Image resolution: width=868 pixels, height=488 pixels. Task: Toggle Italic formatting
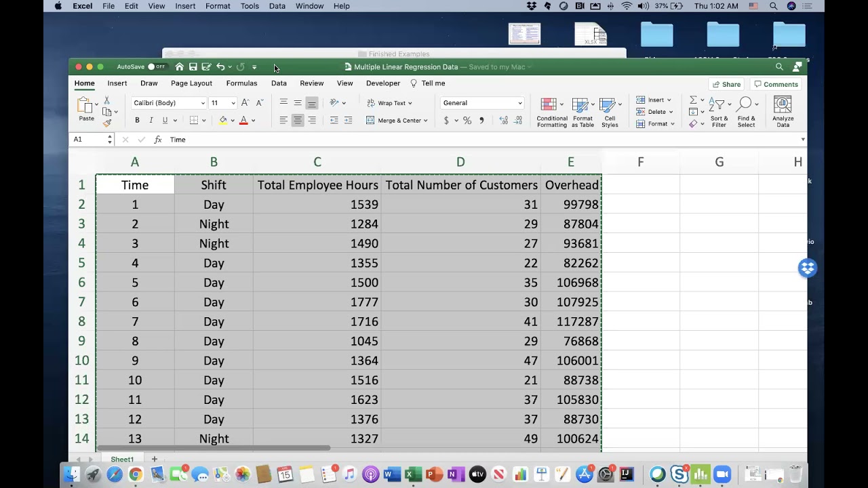pos(151,121)
